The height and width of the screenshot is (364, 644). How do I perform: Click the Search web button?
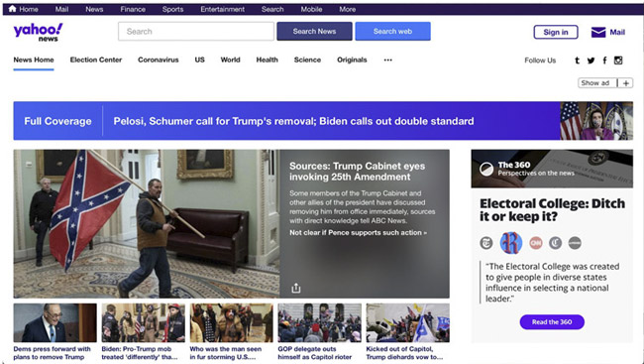tap(392, 32)
